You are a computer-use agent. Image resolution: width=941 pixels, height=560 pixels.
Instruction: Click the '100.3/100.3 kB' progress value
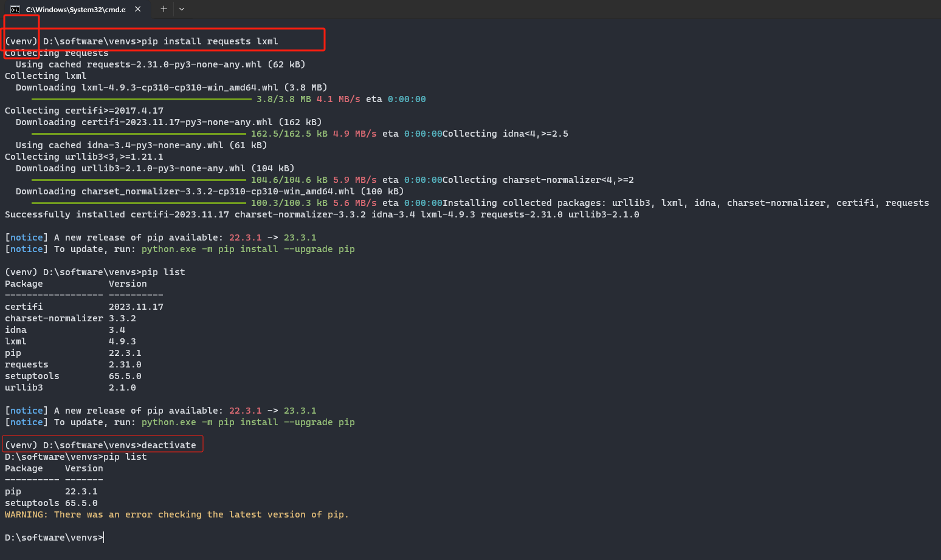pyautogui.click(x=289, y=203)
